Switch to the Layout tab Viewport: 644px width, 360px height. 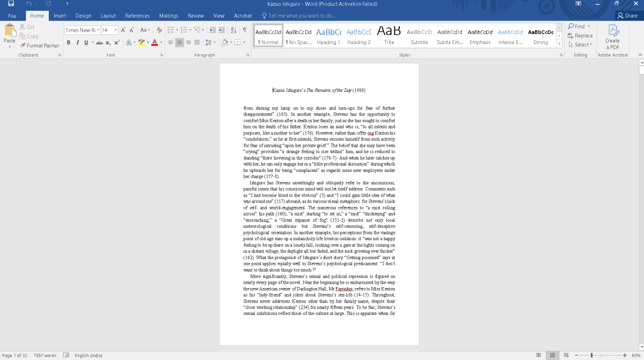108,16
